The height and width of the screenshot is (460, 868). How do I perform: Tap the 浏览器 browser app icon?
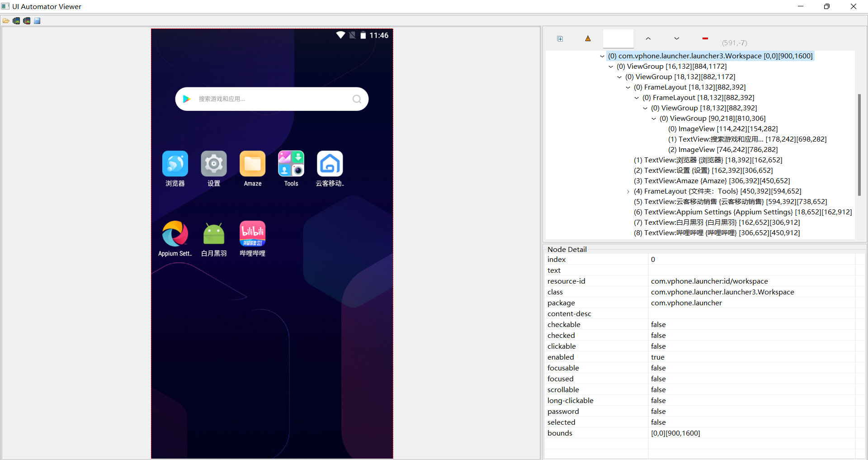tap(175, 163)
